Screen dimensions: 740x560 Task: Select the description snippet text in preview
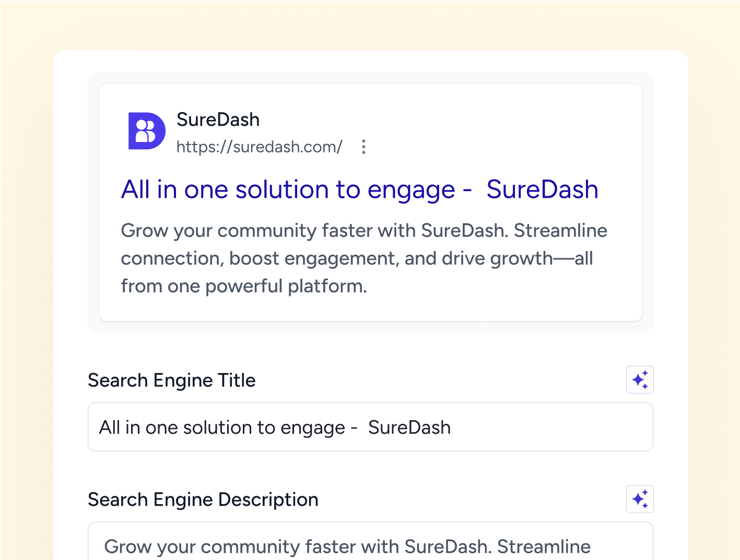[x=364, y=258]
